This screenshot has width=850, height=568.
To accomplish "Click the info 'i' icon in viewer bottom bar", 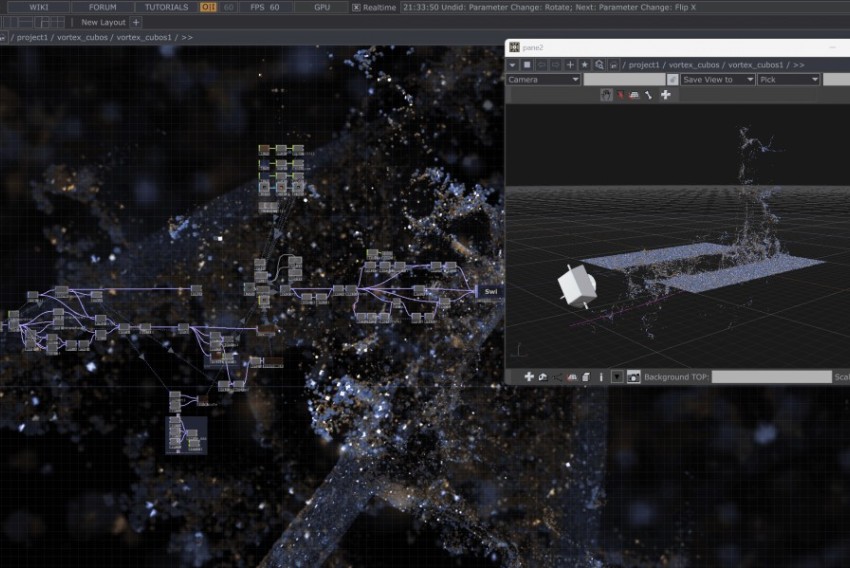I will pyautogui.click(x=600, y=377).
